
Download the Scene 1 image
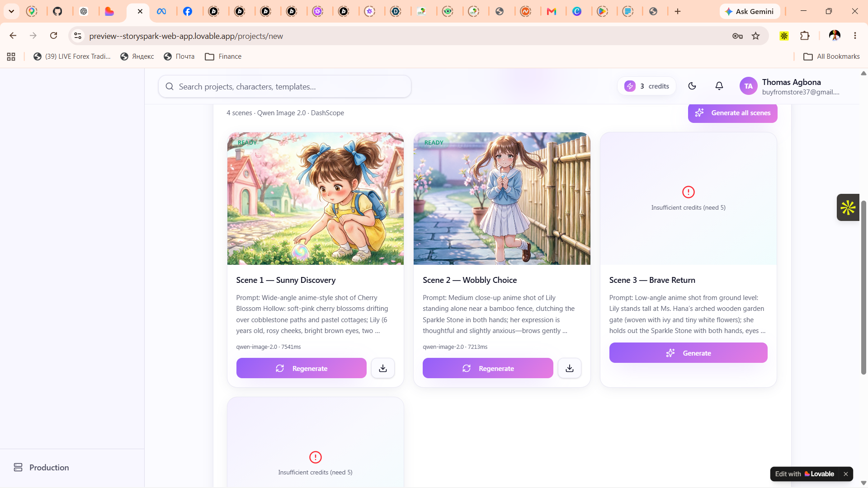tap(383, 368)
